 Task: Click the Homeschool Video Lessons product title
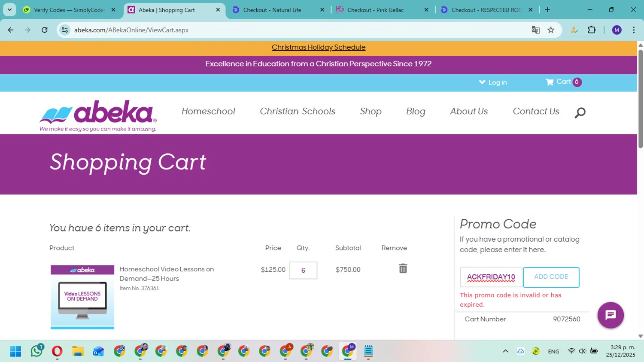[x=167, y=274]
